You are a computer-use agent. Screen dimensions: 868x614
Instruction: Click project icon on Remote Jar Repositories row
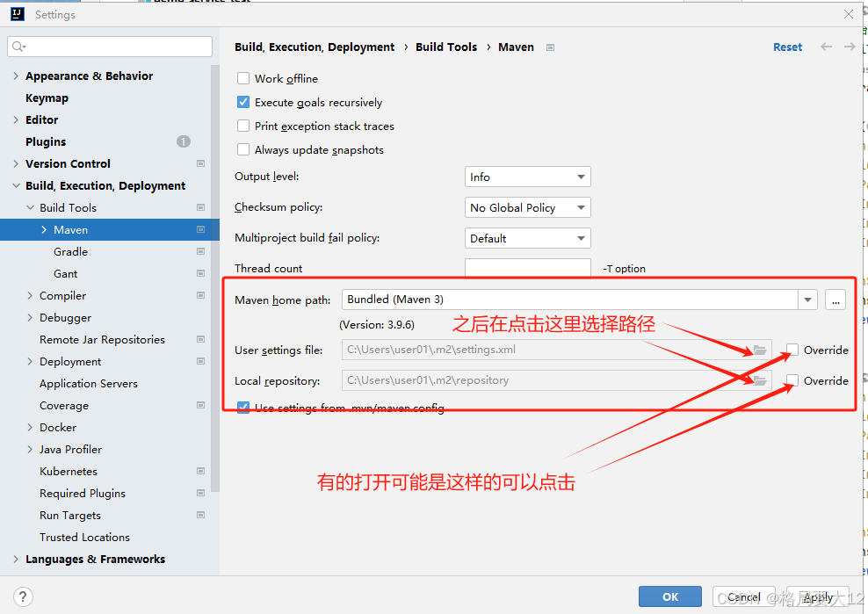tap(201, 339)
